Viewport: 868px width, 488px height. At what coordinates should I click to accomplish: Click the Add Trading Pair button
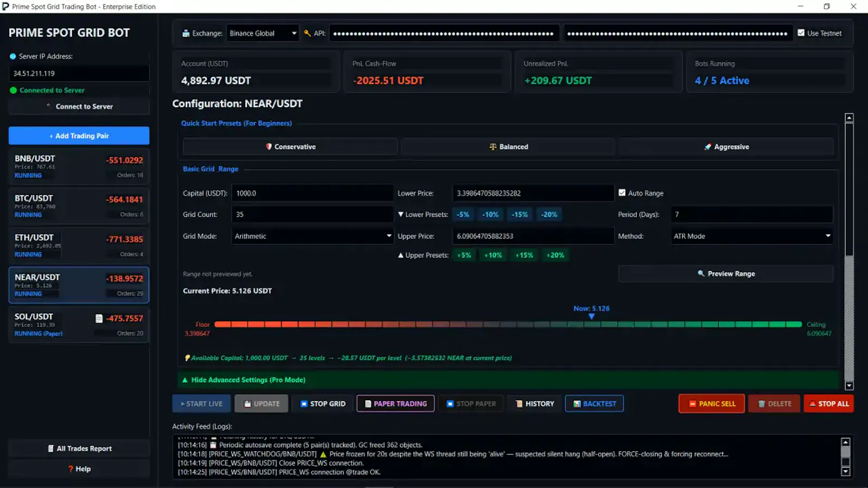click(x=79, y=136)
